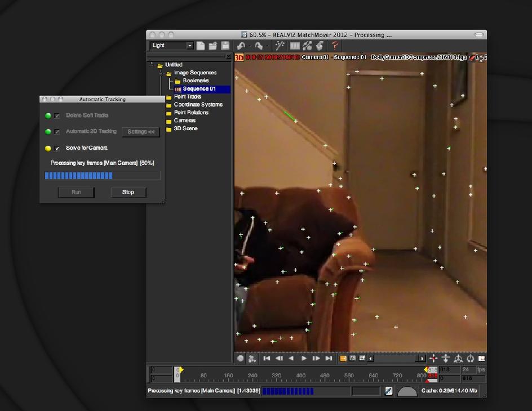Screen dimensions: 532x411
Task: Click the loop arrows playback icon
Action: [x=362, y=359]
